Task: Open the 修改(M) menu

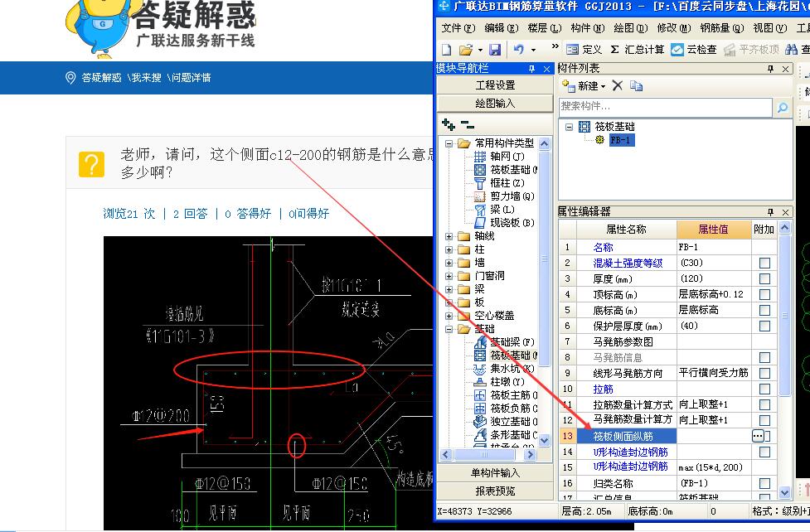Action: (x=674, y=28)
